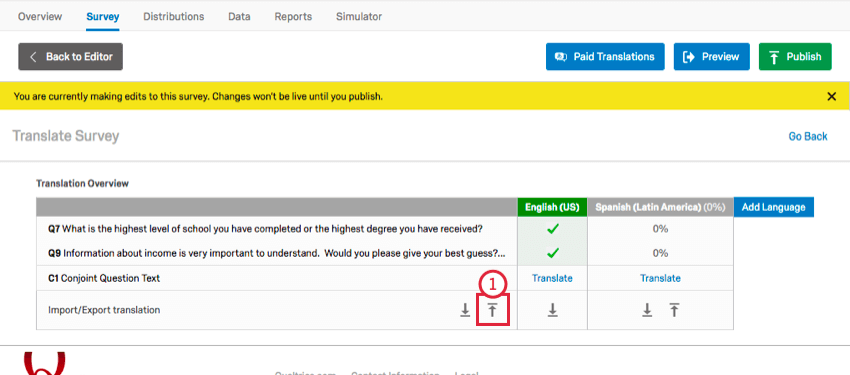Translate C1 Conjoint text in English
This screenshot has height=375, width=850.
tap(552, 278)
